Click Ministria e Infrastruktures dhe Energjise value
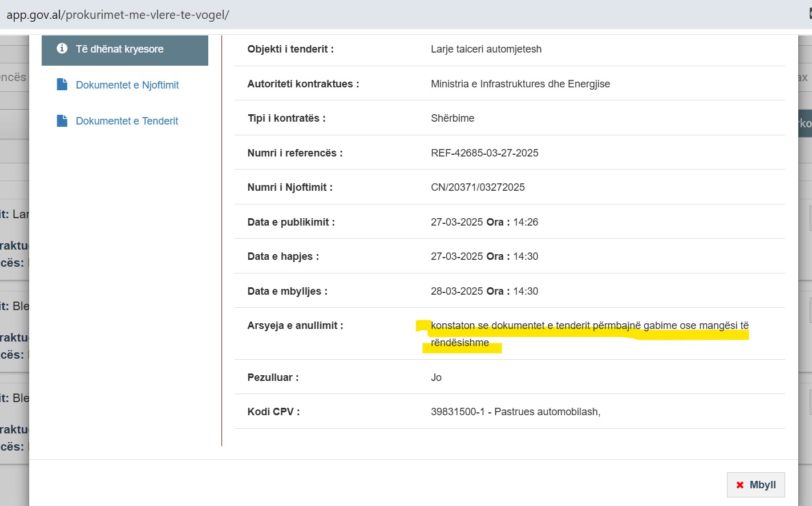812x506 pixels. 520,84
